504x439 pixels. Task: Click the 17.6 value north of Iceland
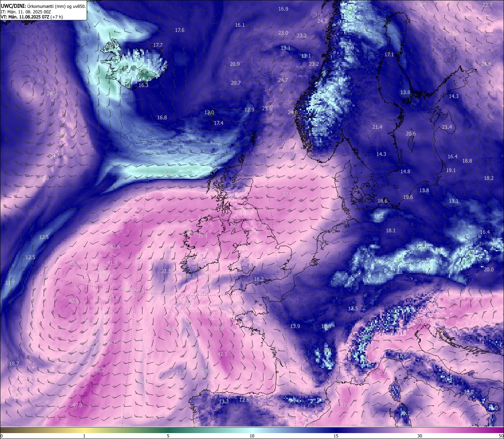coord(180,30)
